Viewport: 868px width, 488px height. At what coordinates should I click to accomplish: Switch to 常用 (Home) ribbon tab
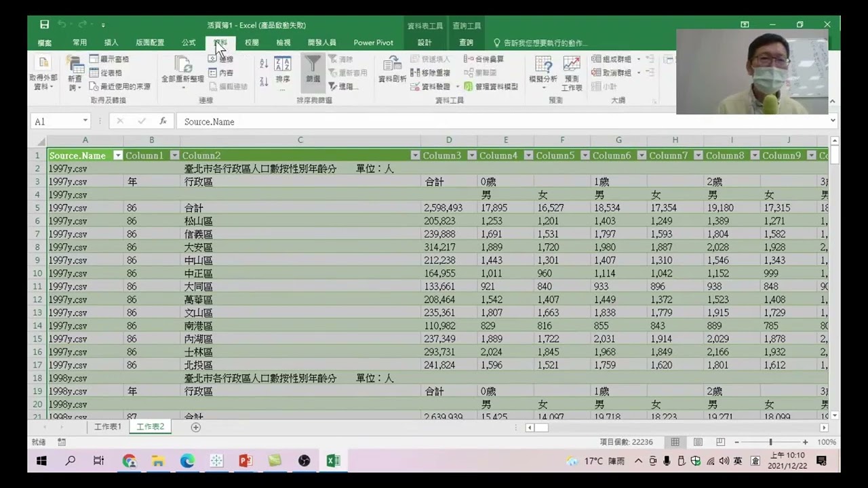pyautogui.click(x=79, y=43)
